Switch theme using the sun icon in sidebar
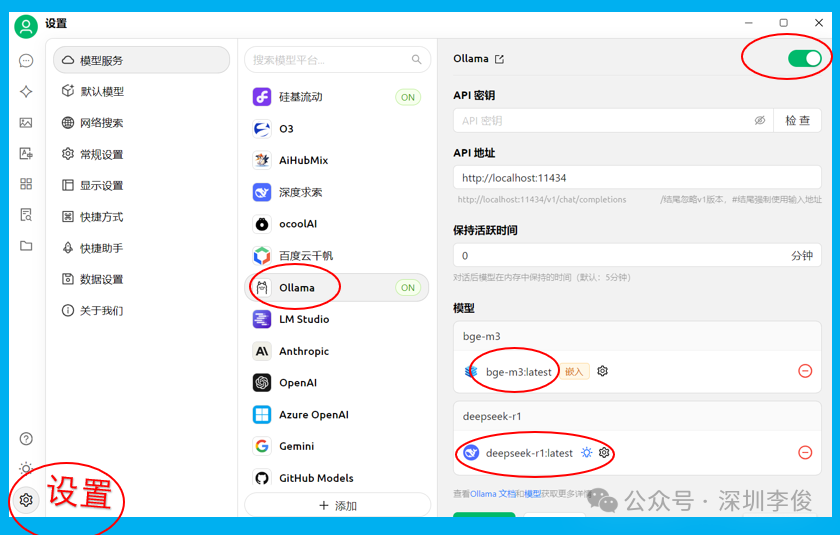840x535 pixels. 26,469
